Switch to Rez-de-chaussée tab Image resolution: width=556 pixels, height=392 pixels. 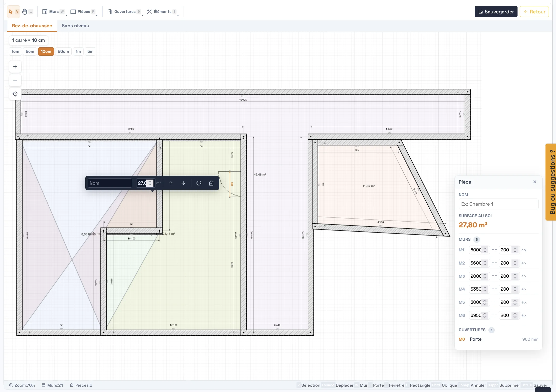(x=32, y=26)
